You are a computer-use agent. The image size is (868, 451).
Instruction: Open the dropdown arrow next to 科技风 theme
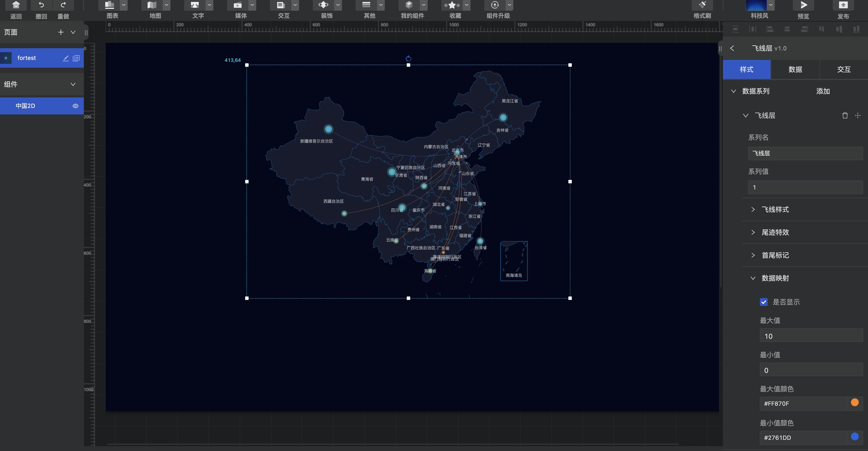771,5
